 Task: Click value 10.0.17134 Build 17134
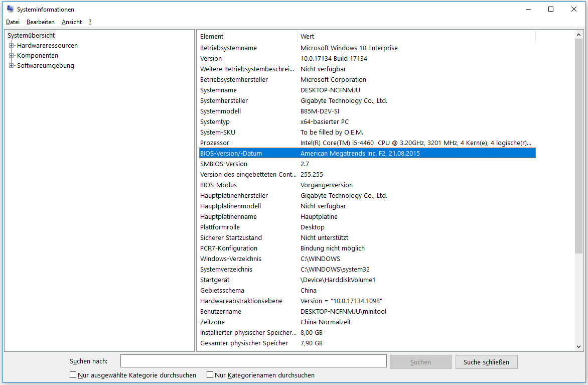coord(334,59)
